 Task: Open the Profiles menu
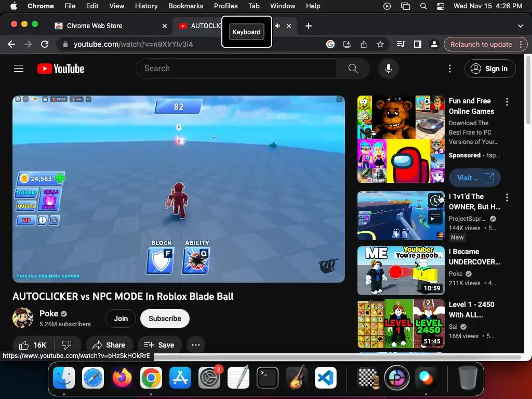click(x=225, y=6)
